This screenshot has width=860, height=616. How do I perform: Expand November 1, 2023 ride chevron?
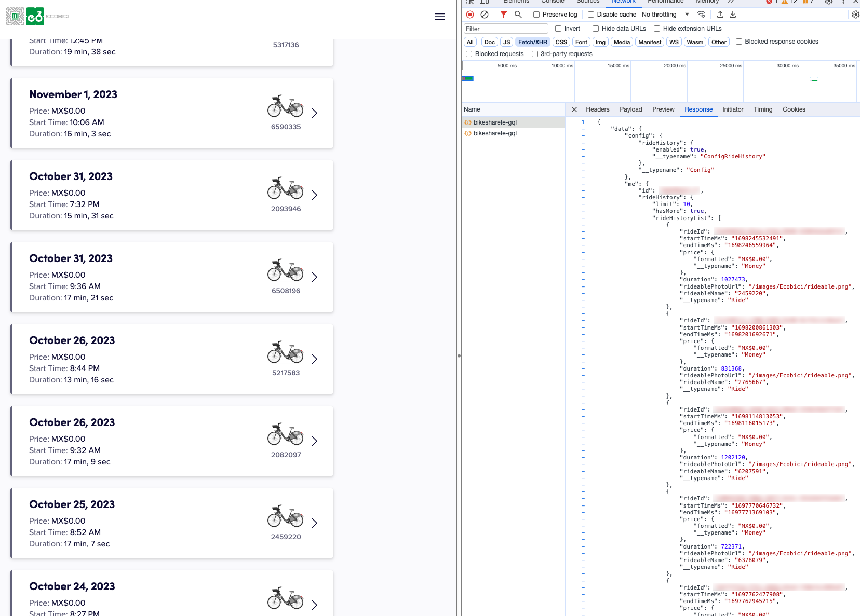click(314, 113)
